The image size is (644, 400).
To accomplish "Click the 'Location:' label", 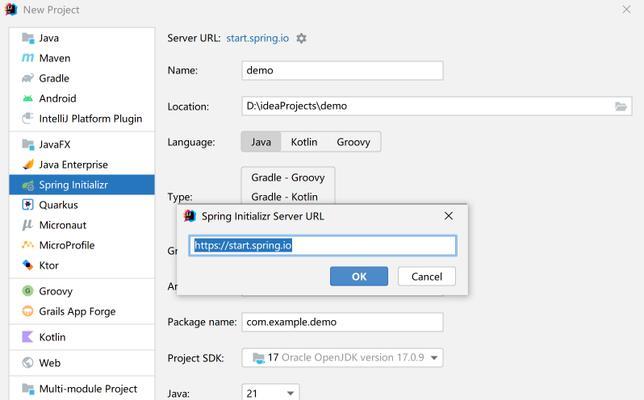I will click(188, 106).
